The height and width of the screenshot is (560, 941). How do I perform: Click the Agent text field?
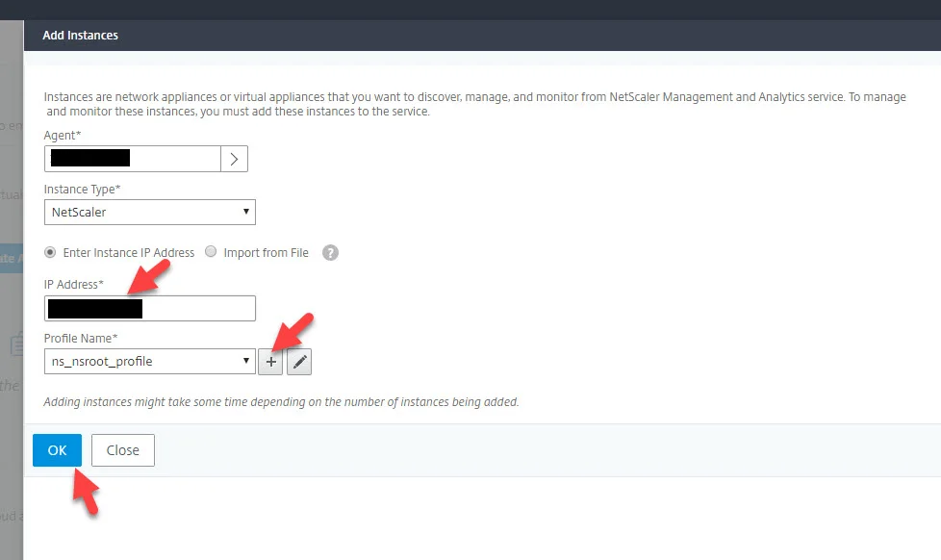(x=133, y=159)
